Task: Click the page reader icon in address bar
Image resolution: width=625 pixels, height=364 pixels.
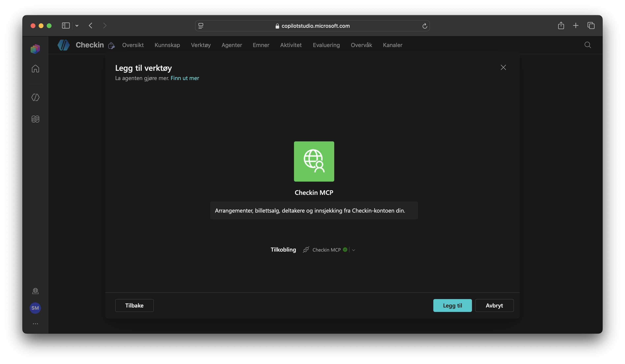Action: [x=201, y=26]
